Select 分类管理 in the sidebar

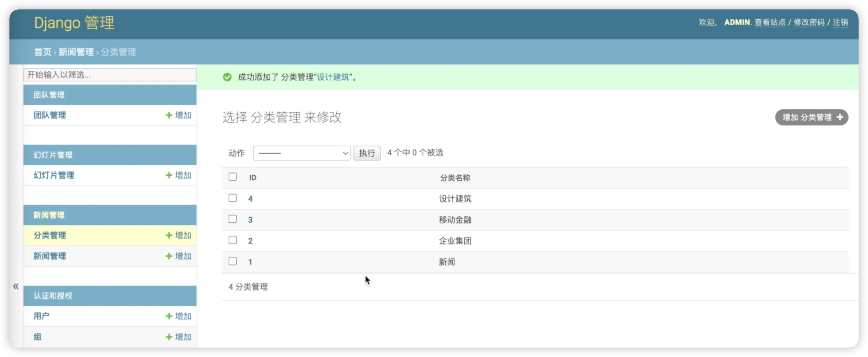click(x=50, y=235)
